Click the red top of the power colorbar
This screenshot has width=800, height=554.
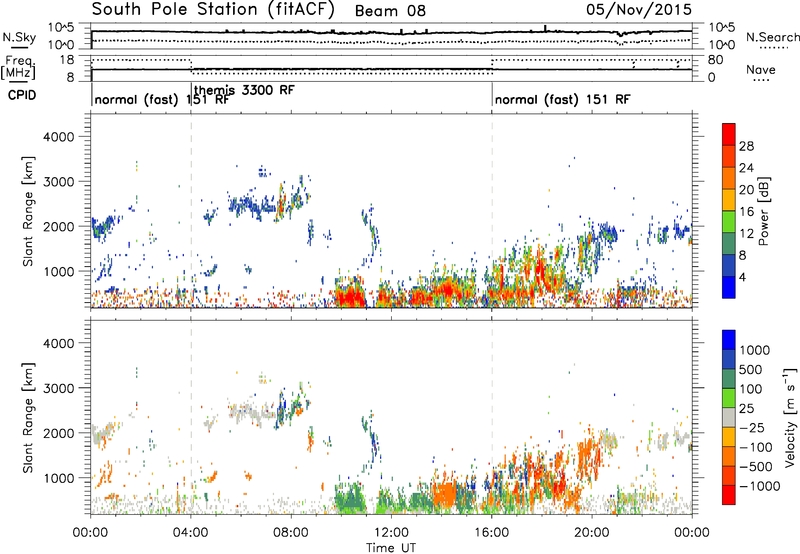point(729,134)
